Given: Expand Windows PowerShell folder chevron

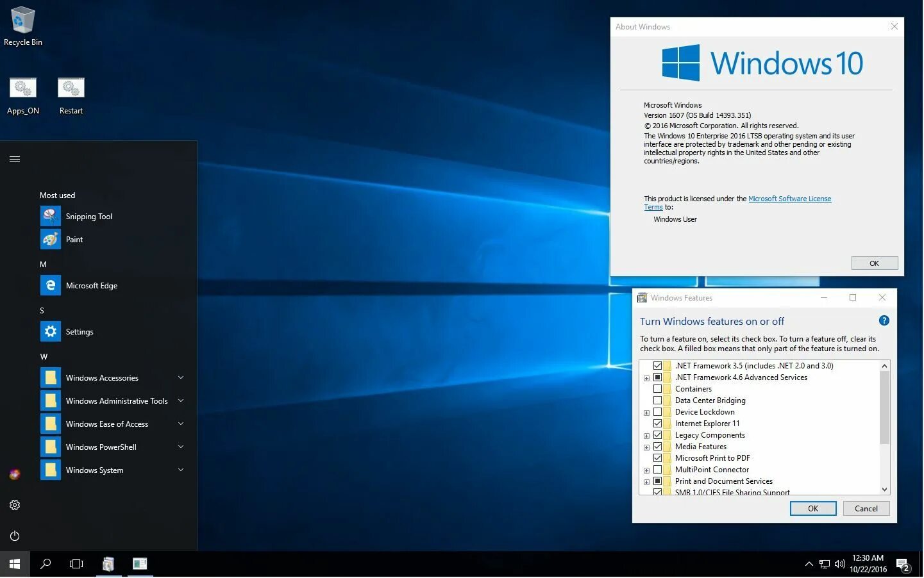Looking at the screenshot, I should pyautogui.click(x=181, y=447).
